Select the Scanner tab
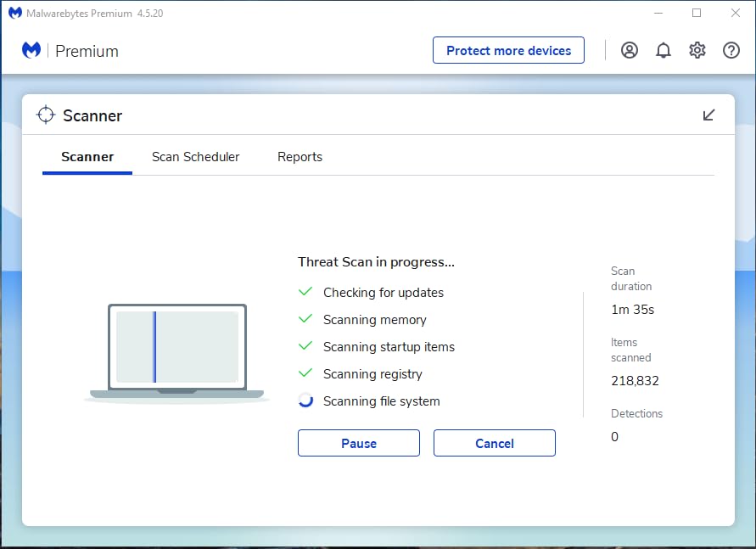 (x=87, y=157)
